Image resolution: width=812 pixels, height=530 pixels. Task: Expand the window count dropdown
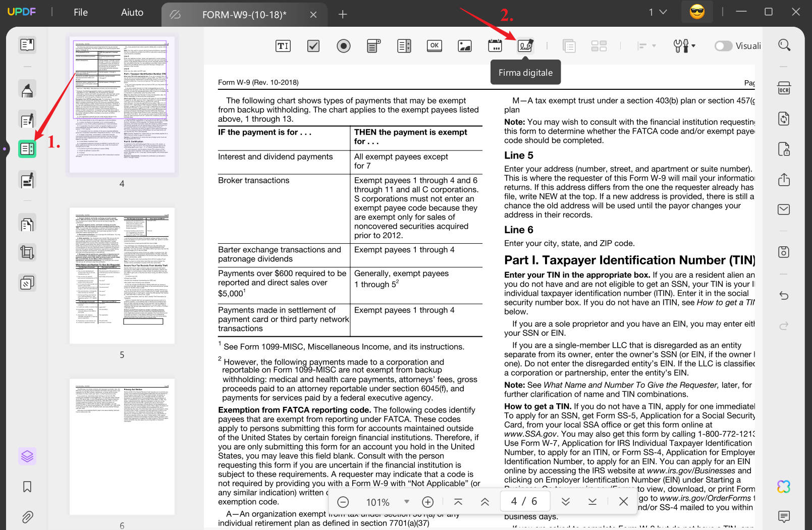tap(658, 12)
